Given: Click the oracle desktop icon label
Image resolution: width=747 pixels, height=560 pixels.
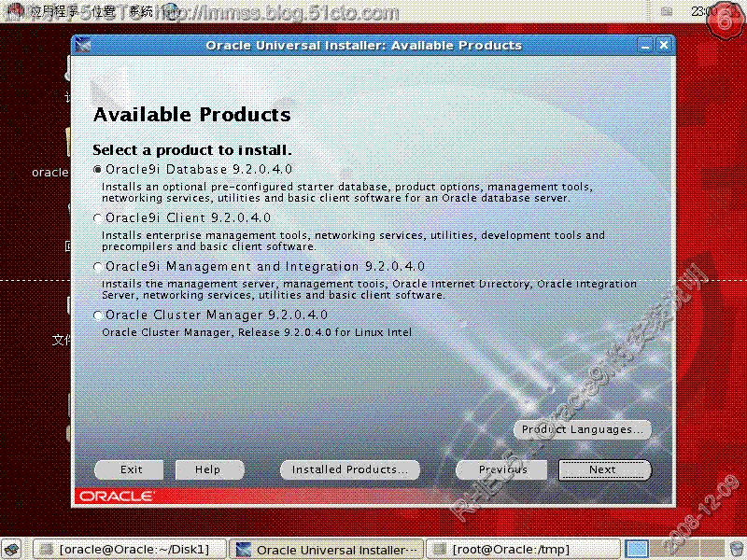Looking at the screenshot, I should tap(50, 173).
